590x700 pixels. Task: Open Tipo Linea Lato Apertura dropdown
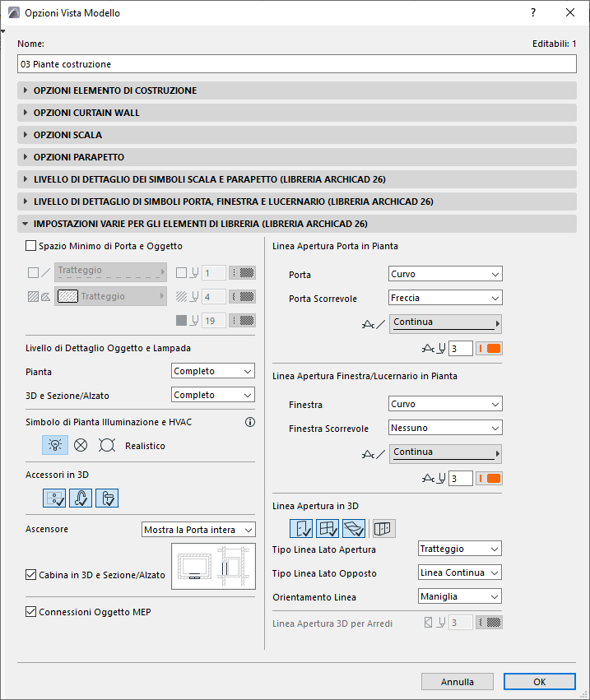[x=460, y=549]
